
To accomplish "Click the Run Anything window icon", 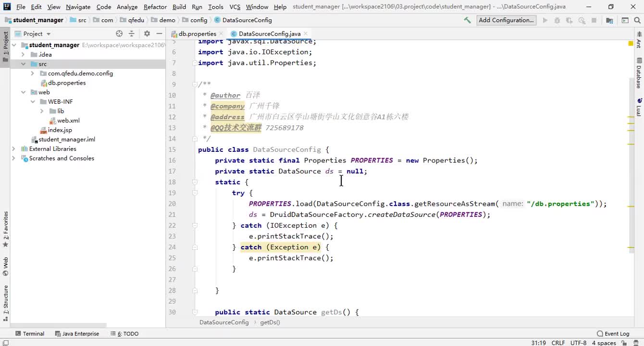I will coord(625,20).
